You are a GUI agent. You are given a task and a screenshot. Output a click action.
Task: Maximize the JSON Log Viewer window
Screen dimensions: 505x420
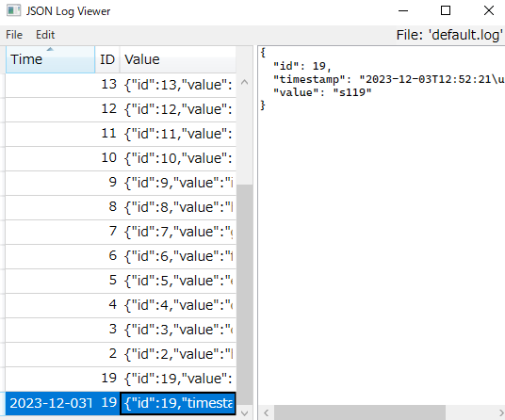[446, 10]
